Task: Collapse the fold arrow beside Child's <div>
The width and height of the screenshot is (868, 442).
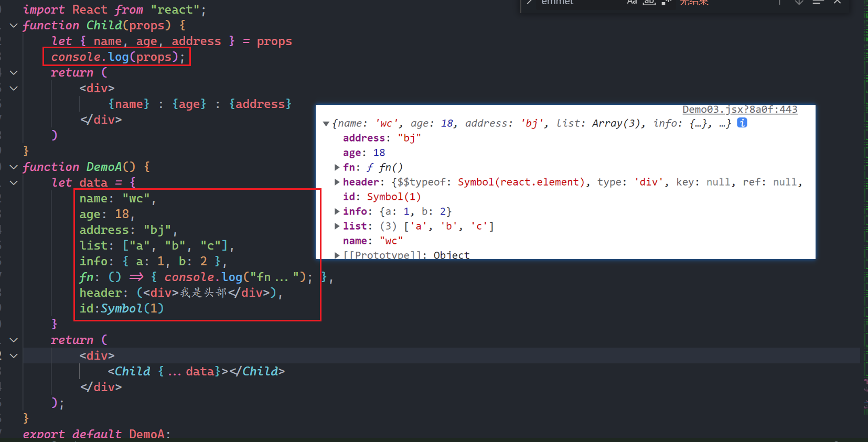Action: (14, 88)
